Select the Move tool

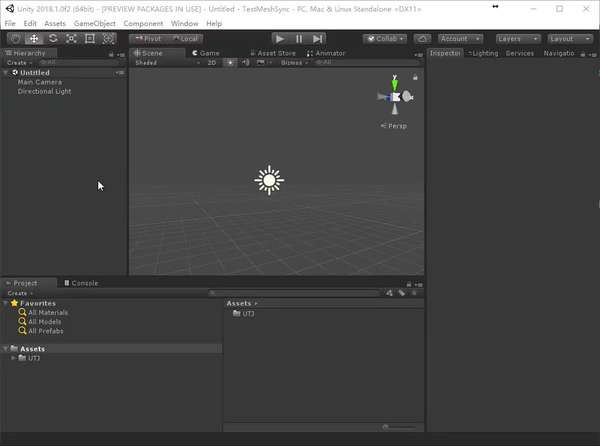[x=34, y=39]
